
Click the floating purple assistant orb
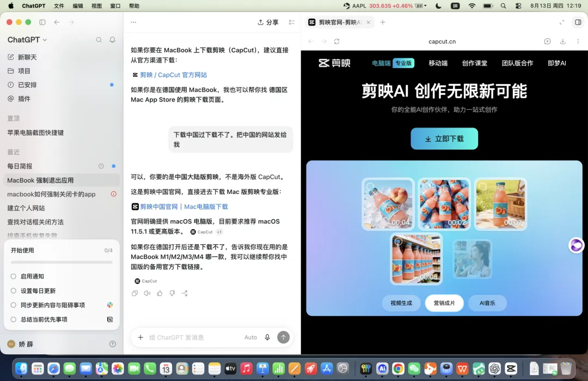tap(577, 245)
